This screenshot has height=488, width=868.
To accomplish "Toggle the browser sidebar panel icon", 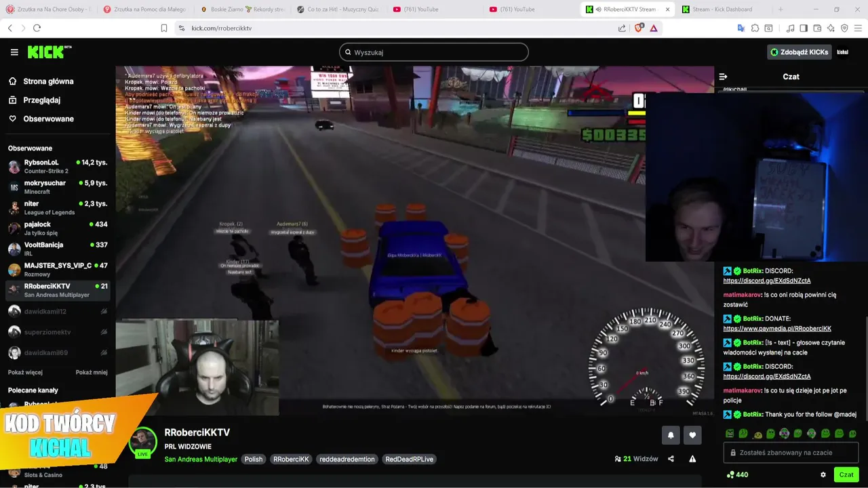I will pyautogui.click(x=804, y=28).
